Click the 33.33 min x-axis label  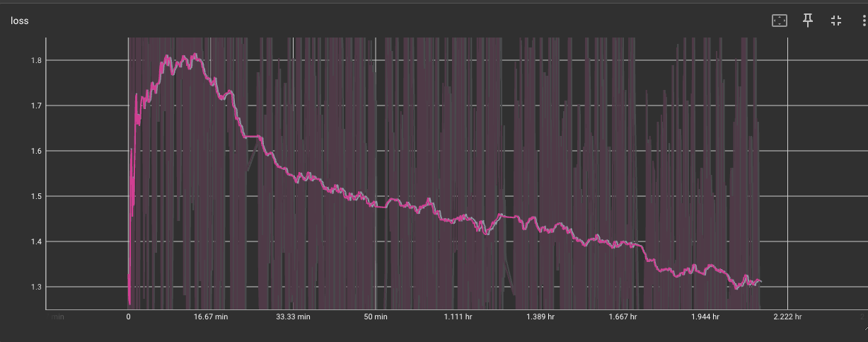click(293, 317)
